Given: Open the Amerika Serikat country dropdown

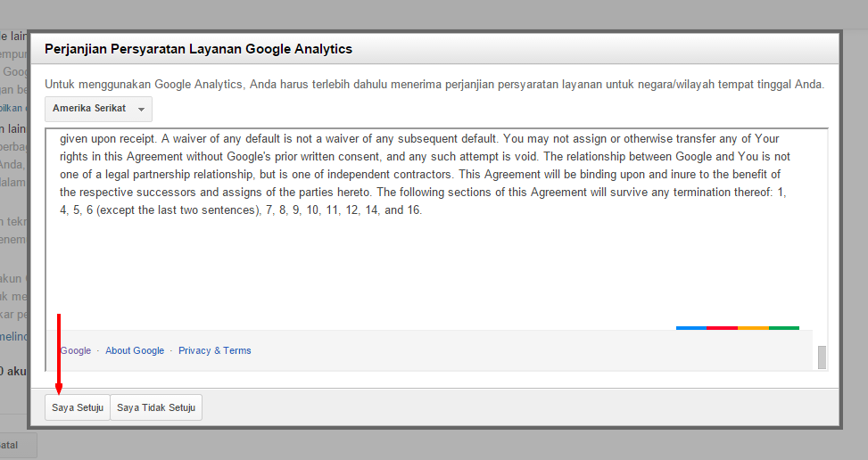Looking at the screenshot, I should (98, 109).
